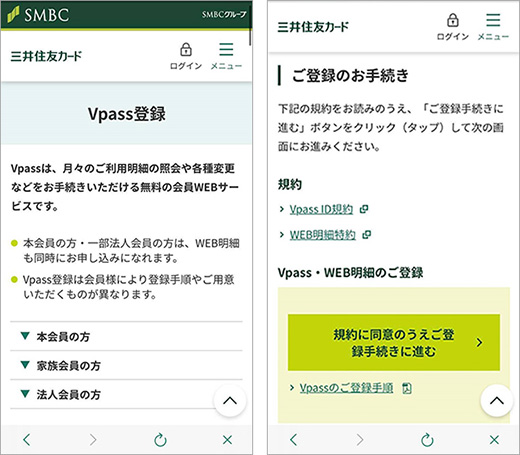The width and height of the screenshot is (520, 455).
Task: Click external-link icon beside WEB明細特約
Action: click(367, 235)
